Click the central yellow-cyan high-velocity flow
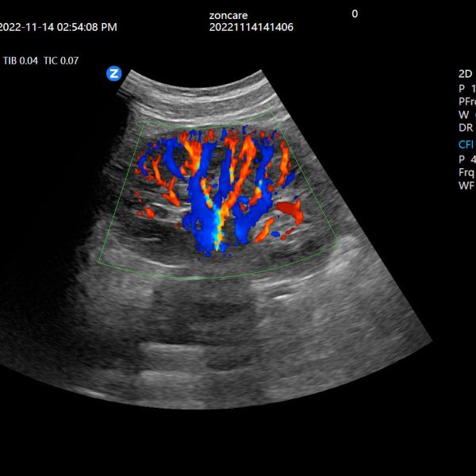 [x=213, y=228]
